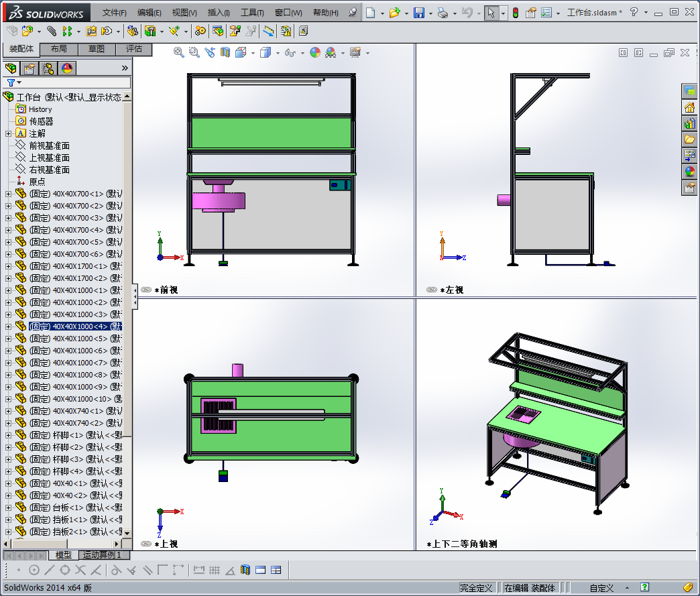This screenshot has width=700, height=596.
Task: Toggle the 3D section view icon in the bottom toolbar
Action: pyautogui.click(x=245, y=570)
